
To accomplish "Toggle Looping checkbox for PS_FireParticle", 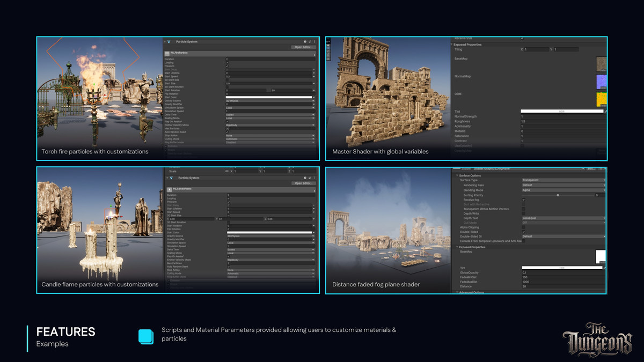I will [x=228, y=63].
